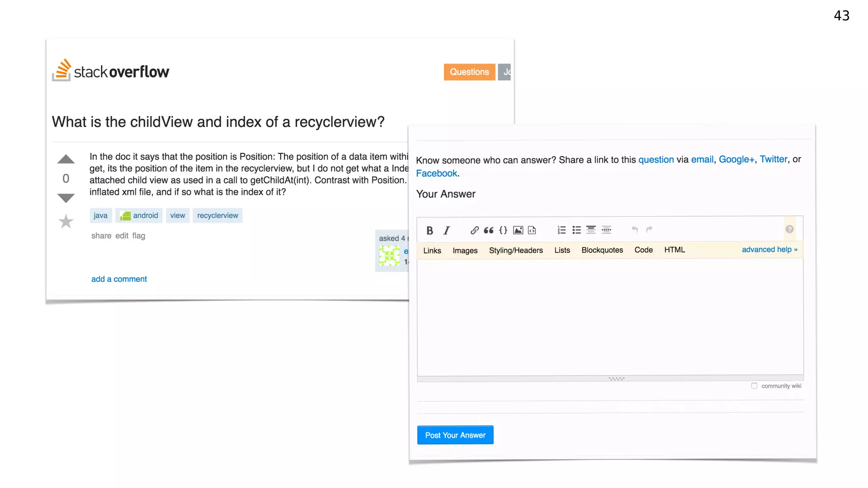Open the Questions tab
Image resolution: width=868 pixels, height=488 pixels.
click(469, 72)
